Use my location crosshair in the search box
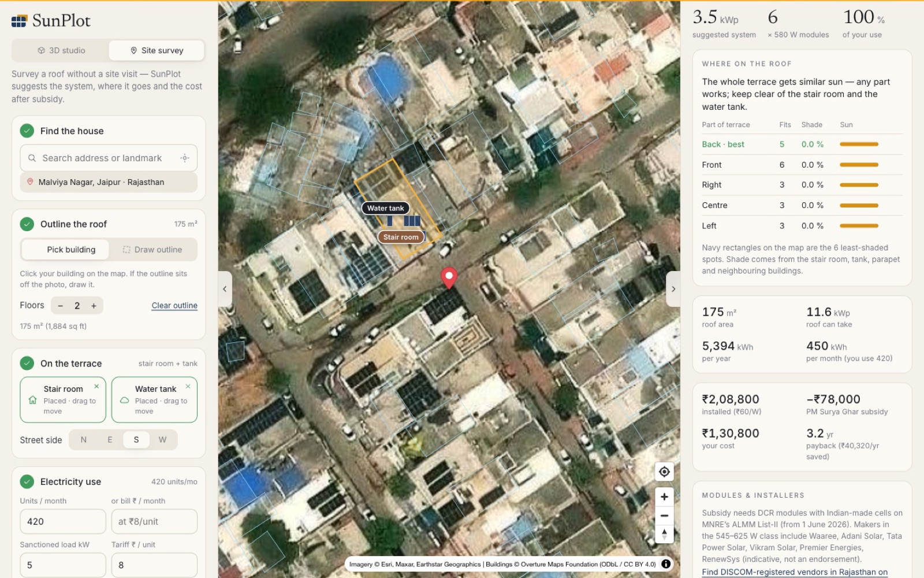The width and height of the screenshot is (924, 578). [185, 158]
